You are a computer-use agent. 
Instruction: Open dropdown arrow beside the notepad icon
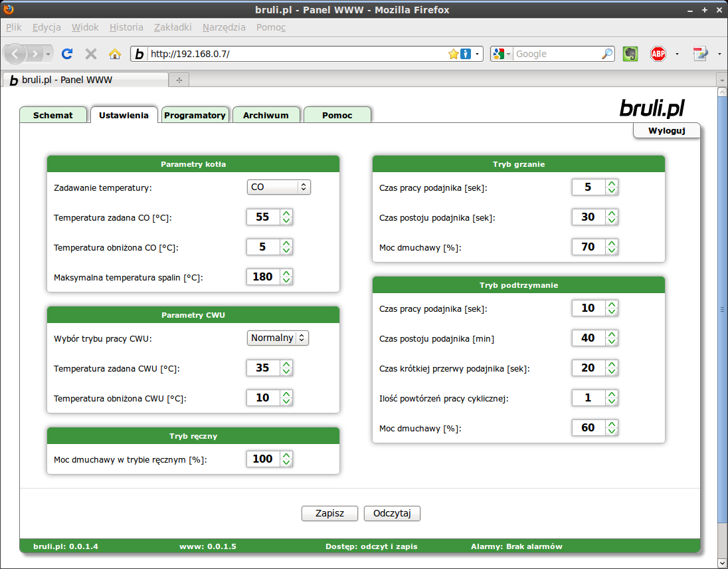click(719, 54)
